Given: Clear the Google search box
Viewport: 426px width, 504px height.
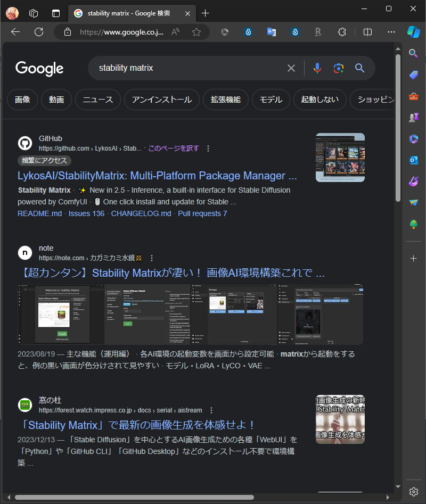Looking at the screenshot, I should [291, 68].
